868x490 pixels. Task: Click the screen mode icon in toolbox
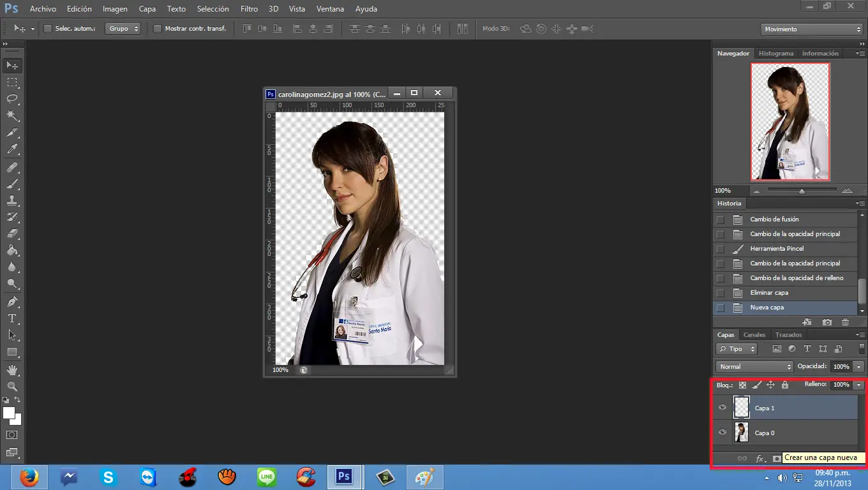[12, 453]
